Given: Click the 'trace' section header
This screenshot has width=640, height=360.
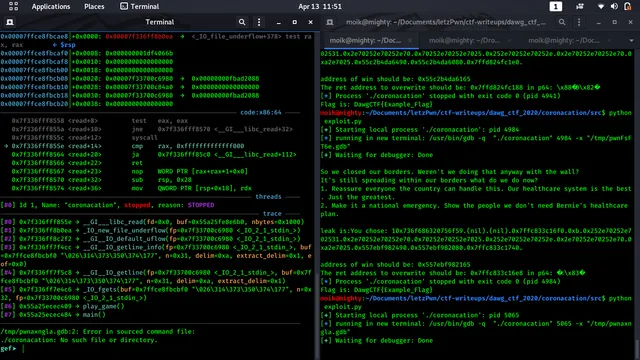Looking at the screenshot, I should click(x=272, y=213).
